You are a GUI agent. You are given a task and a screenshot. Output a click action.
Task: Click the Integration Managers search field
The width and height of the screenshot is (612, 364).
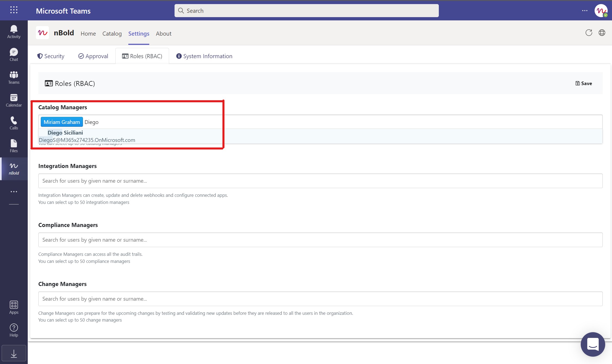pyautogui.click(x=320, y=181)
